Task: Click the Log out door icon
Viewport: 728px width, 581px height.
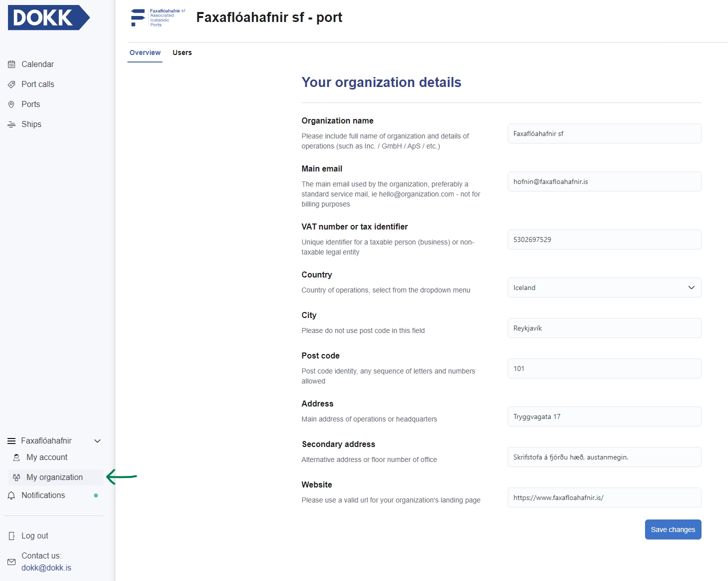Action: click(x=11, y=536)
